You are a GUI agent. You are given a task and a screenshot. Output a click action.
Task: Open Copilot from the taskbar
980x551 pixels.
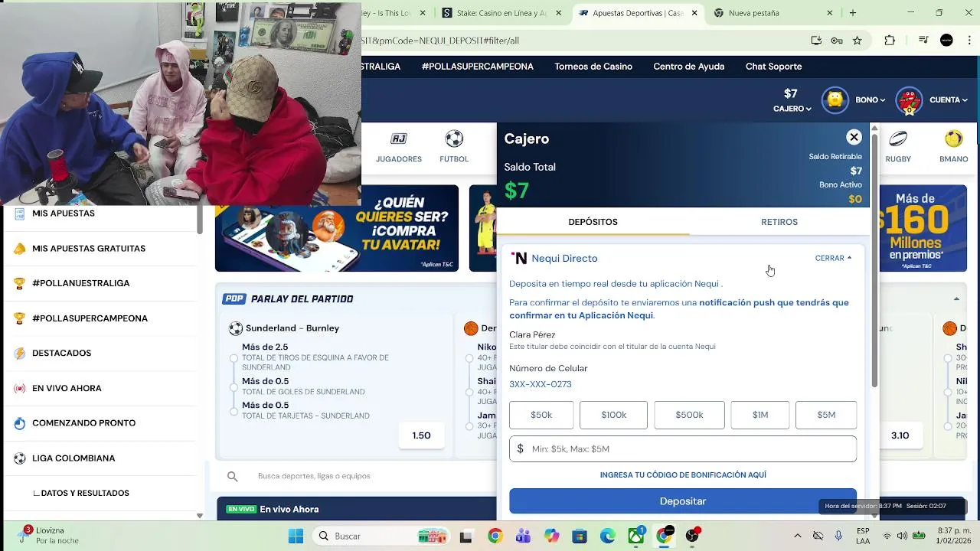[551, 536]
